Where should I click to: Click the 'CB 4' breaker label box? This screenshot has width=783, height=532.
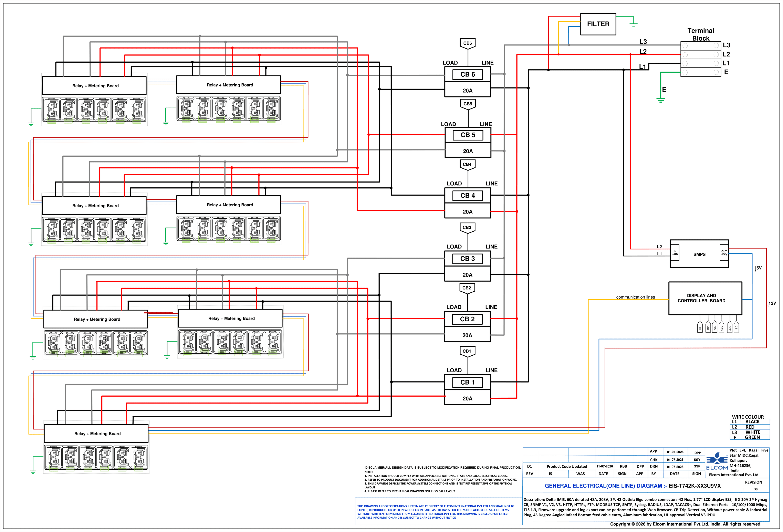(468, 196)
